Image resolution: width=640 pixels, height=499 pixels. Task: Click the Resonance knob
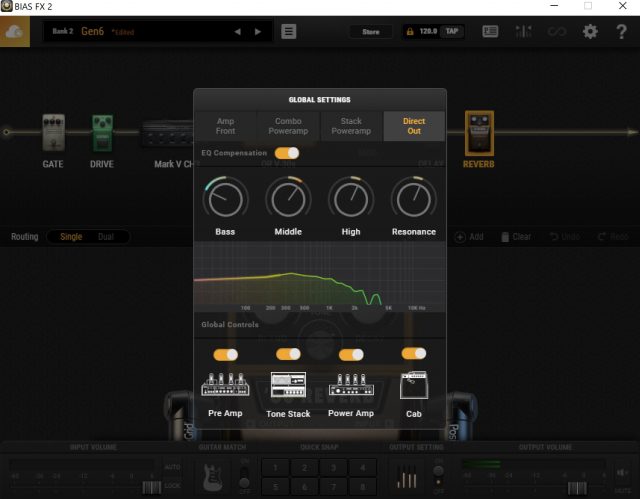tap(414, 200)
